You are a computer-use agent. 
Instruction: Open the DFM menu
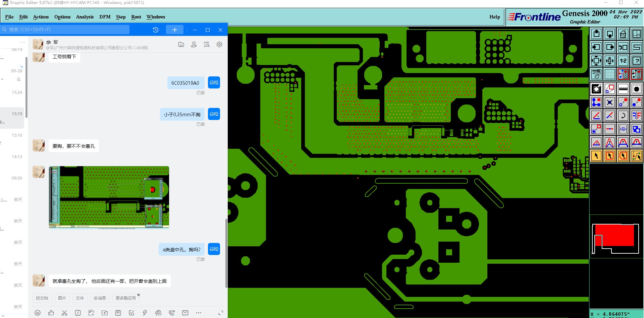coord(105,17)
